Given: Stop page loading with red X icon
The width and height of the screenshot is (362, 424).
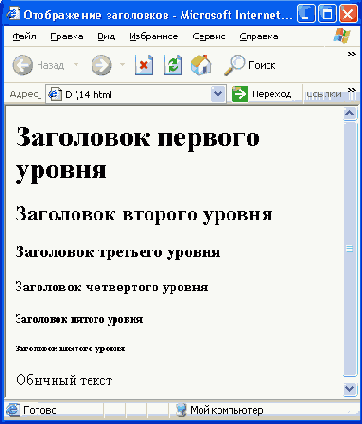Looking at the screenshot, I should point(144,65).
